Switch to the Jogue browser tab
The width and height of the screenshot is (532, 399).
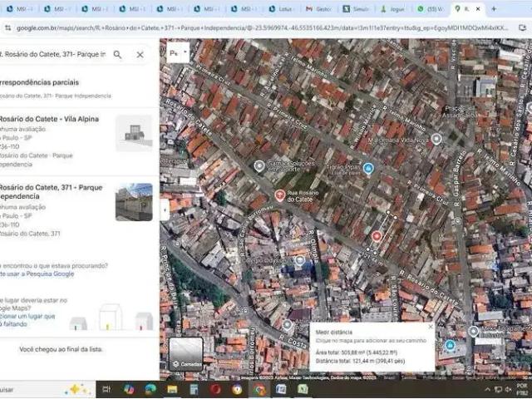coord(393,9)
